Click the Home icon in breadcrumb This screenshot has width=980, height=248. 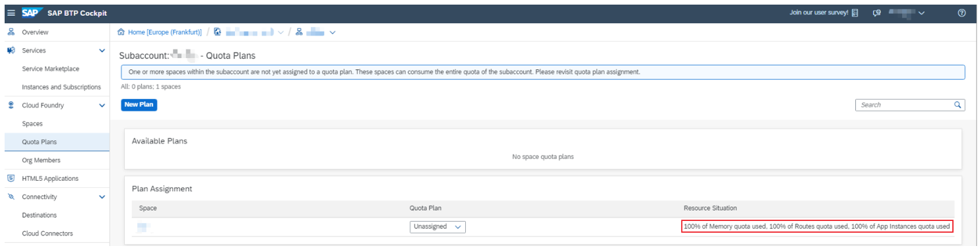[121, 32]
